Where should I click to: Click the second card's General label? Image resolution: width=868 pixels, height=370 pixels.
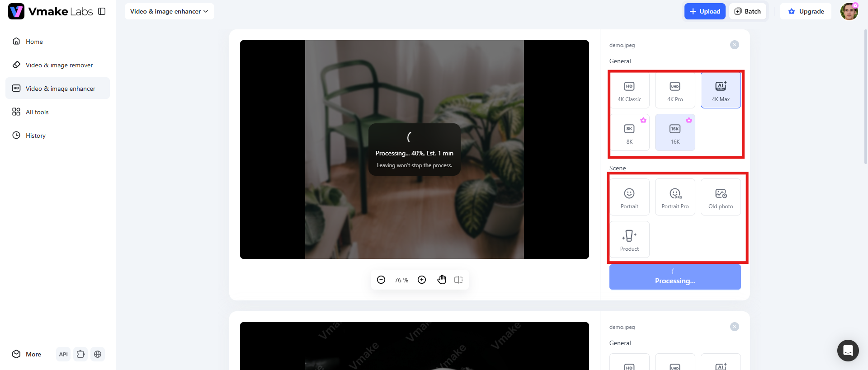620,343
